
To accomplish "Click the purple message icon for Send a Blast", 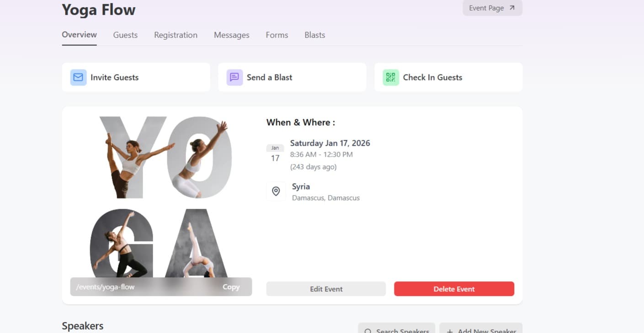I will (234, 78).
